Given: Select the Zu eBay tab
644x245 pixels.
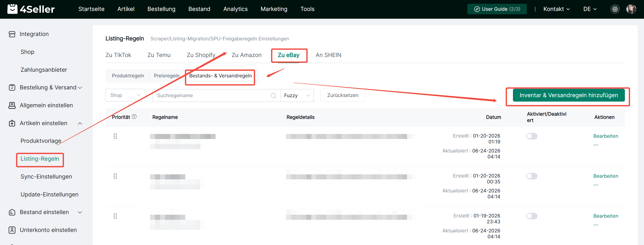Looking at the screenshot, I should [x=289, y=55].
